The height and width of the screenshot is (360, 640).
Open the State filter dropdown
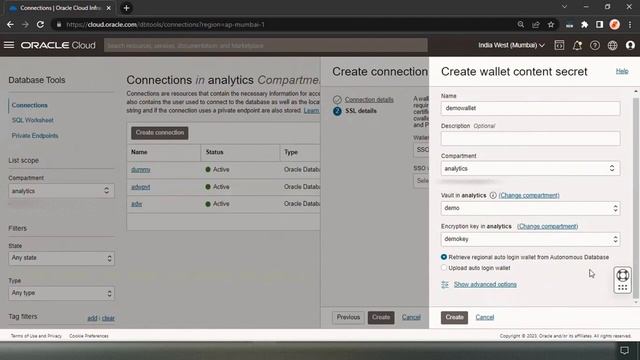tap(61, 258)
